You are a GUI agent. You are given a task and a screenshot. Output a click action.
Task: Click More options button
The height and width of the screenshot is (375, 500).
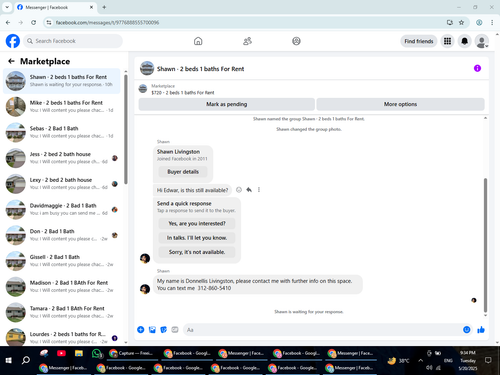[400, 104]
